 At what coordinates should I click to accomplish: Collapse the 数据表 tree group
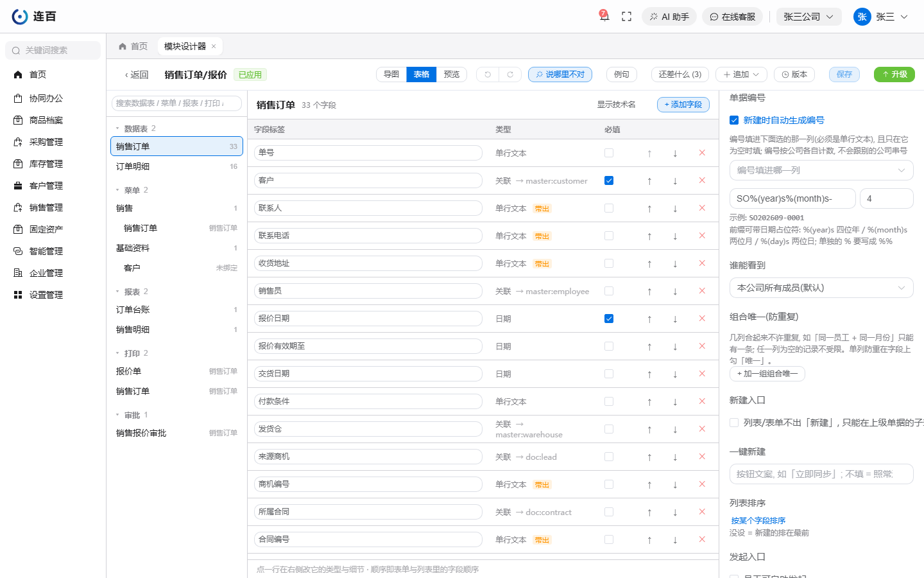(x=117, y=128)
